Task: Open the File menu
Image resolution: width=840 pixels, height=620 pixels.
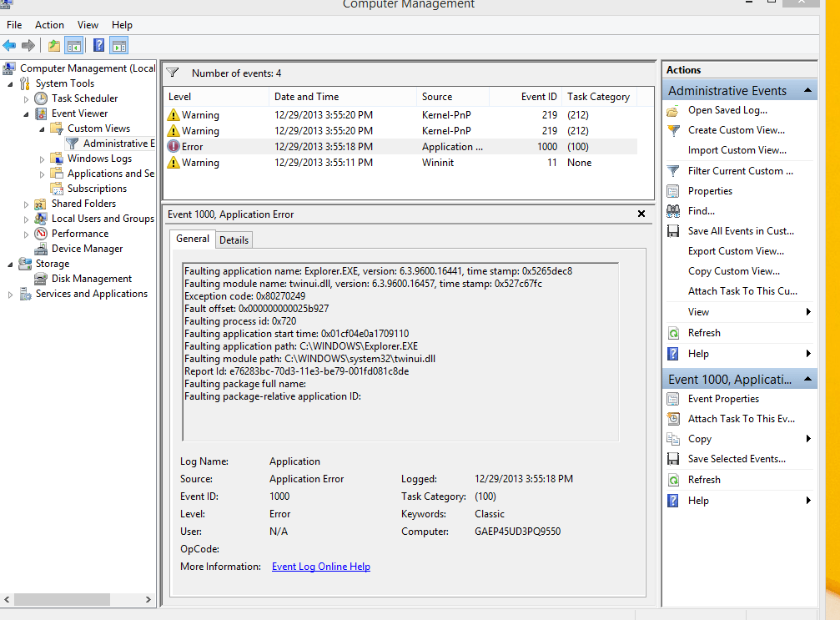Action: click(x=14, y=25)
